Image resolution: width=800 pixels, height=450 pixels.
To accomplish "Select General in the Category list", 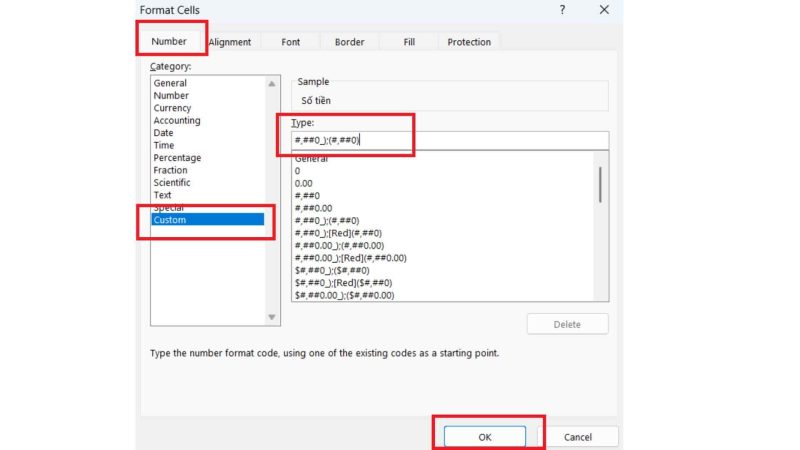I will [208, 83].
